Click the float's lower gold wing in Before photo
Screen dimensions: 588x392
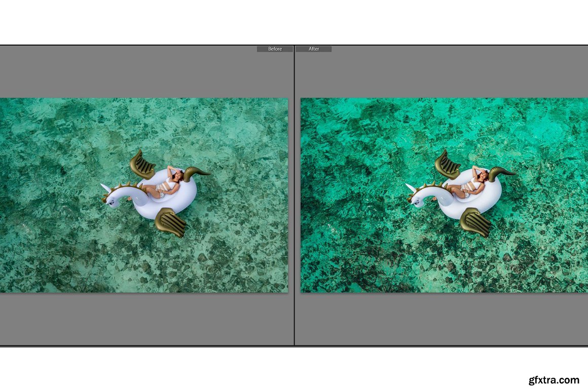tap(171, 222)
